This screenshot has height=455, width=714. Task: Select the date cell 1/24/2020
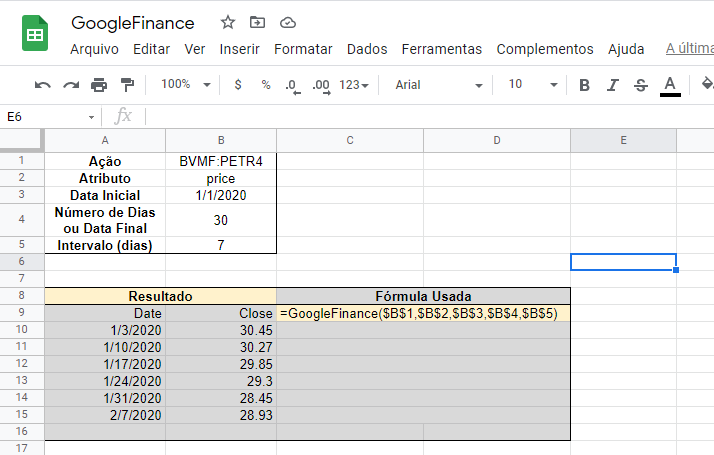(105, 381)
